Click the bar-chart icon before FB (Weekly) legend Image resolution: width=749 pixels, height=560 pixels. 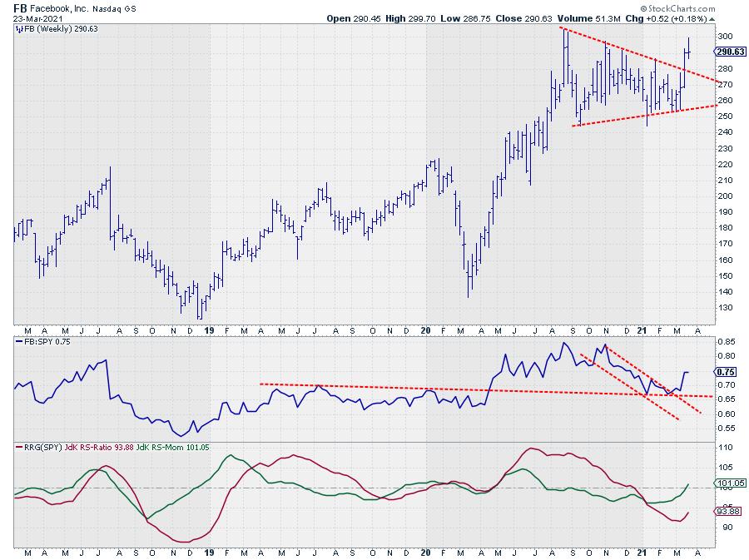pyautogui.click(x=19, y=29)
